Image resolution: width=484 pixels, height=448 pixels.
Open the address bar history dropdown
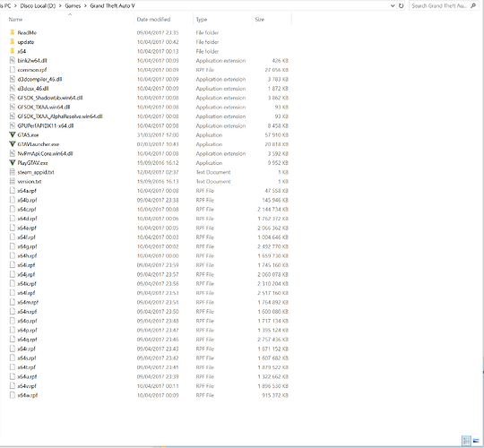point(393,5)
